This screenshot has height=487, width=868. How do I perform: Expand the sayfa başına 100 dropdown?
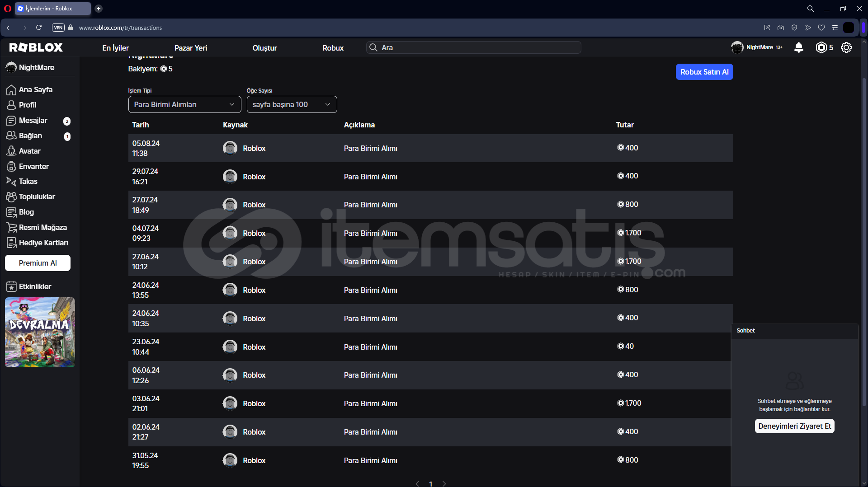(x=292, y=104)
